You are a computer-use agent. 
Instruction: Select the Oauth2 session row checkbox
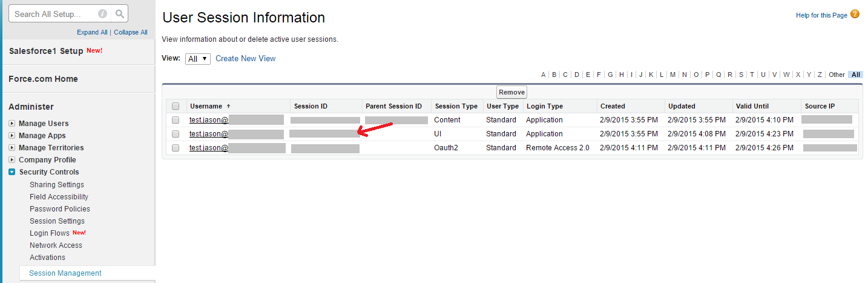point(176,148)
